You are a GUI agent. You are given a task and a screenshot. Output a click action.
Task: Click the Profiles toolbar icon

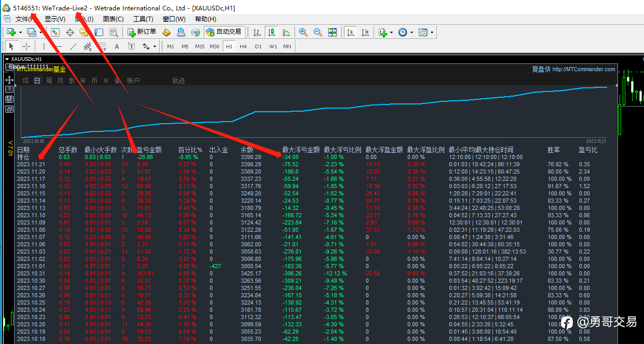click(31, 32)
